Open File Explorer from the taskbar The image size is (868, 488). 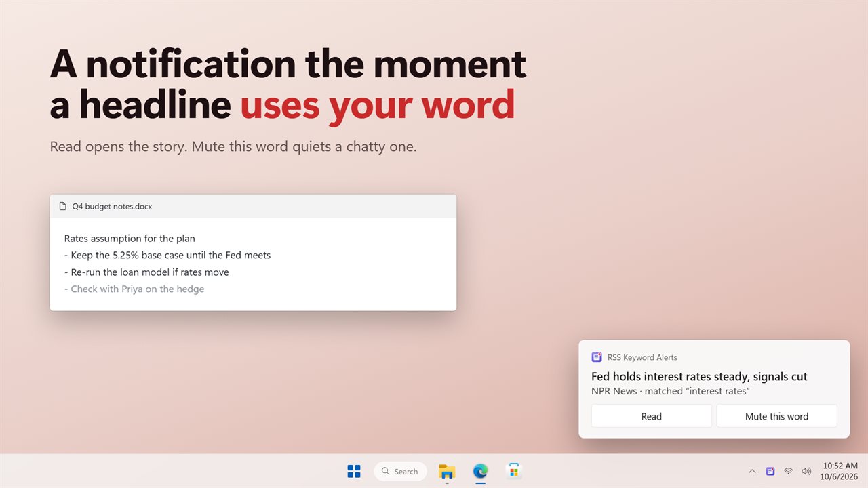447,471
